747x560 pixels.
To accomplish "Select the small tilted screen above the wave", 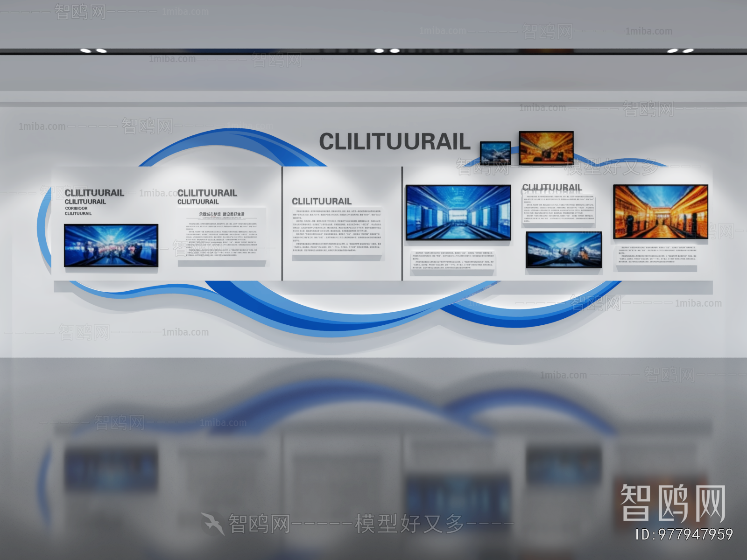I will point(496,153).
